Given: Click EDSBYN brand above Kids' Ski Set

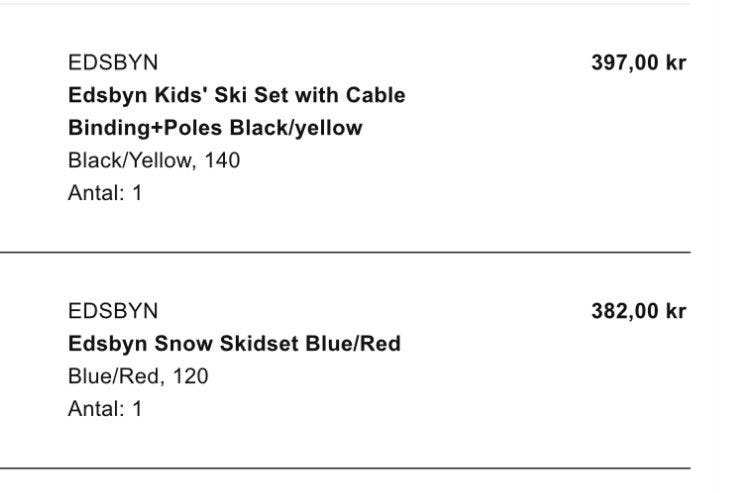Looking at the screenshot, I should pos(113,62).
